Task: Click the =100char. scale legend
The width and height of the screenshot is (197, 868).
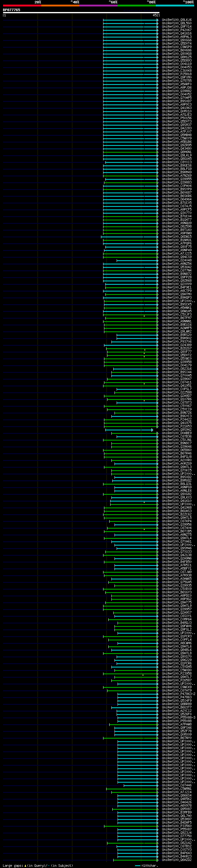Action: (x=147, y=865)
